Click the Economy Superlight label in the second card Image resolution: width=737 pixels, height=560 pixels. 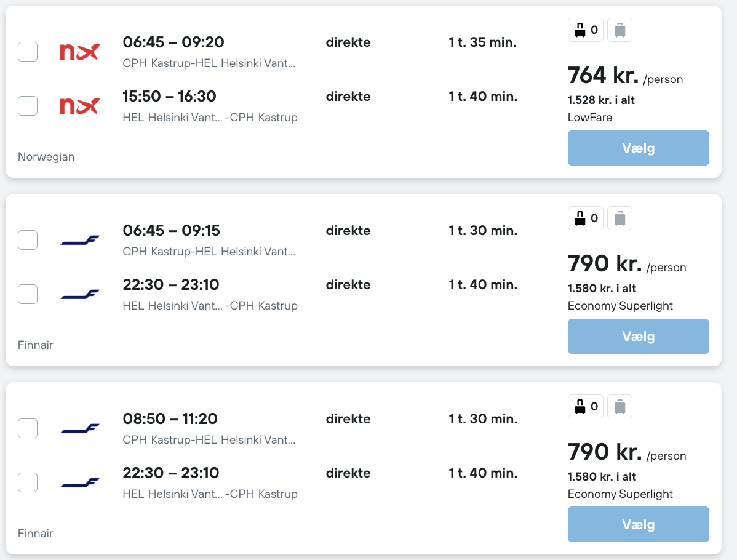(x=620, y=306)
